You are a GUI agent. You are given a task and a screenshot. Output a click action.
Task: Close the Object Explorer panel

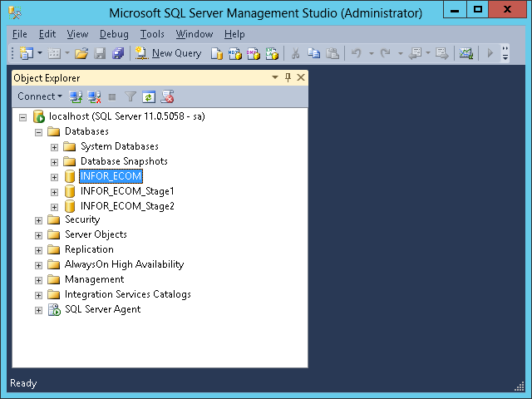pyautogui.click(x=300, y=77)
